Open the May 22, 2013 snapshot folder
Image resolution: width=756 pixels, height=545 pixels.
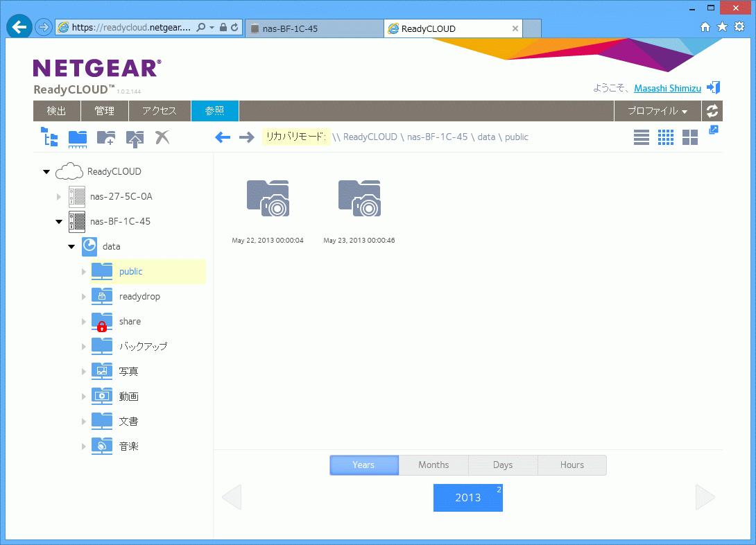(268, 198)
